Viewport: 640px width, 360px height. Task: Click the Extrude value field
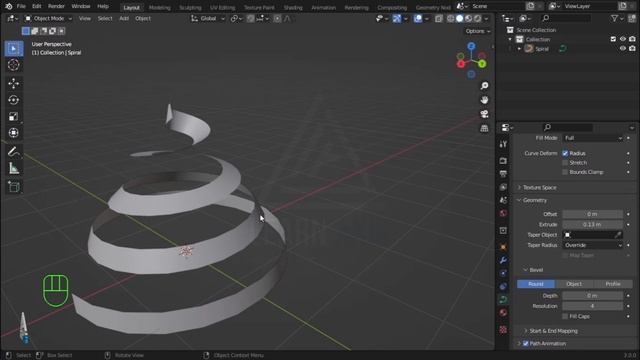pyautogui.click(x=593, y=224)
